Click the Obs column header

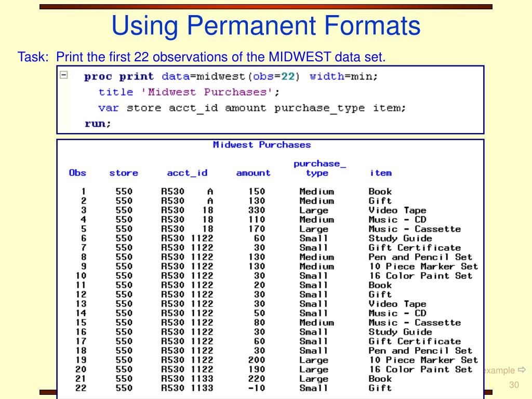click(77, 172)
